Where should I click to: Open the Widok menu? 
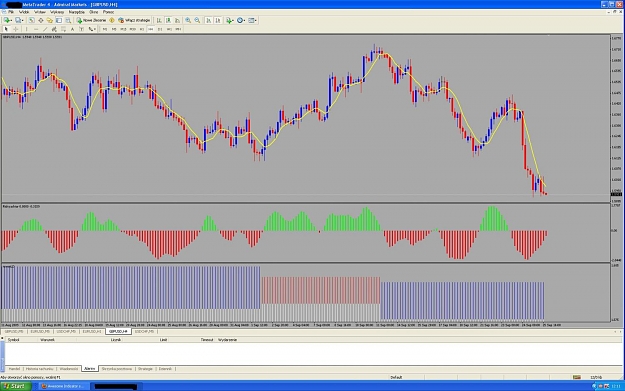tap(24, 12)
